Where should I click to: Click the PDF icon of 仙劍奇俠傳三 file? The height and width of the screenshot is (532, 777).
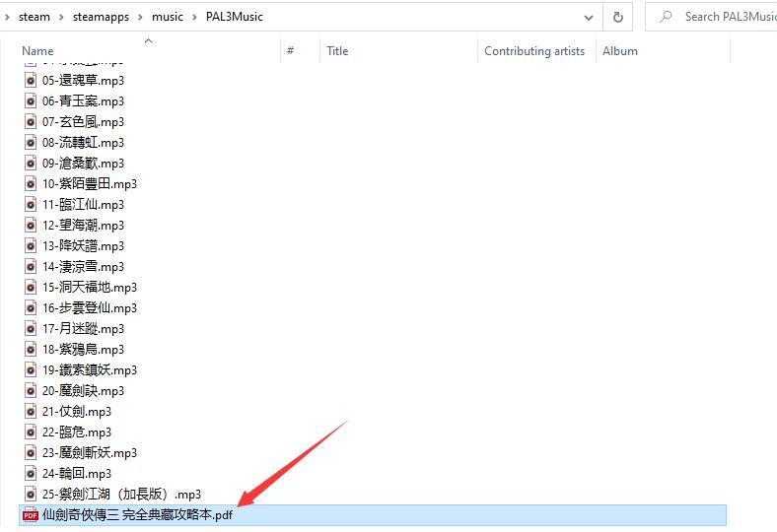[31, 515]
